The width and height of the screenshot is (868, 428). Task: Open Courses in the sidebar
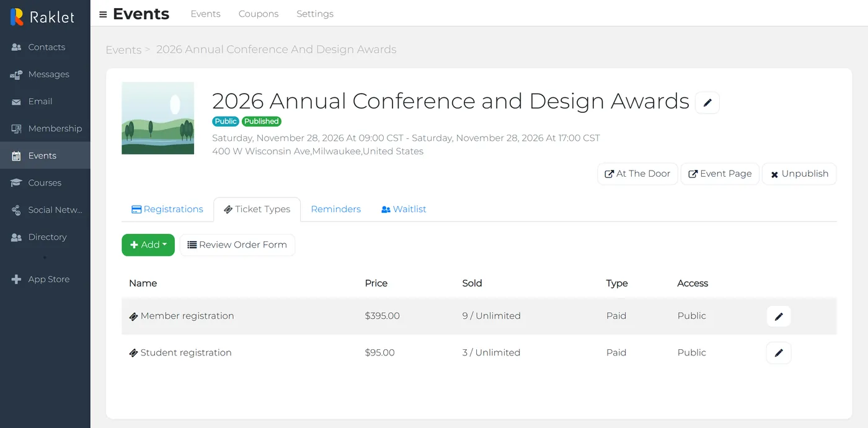click(45, 183)
